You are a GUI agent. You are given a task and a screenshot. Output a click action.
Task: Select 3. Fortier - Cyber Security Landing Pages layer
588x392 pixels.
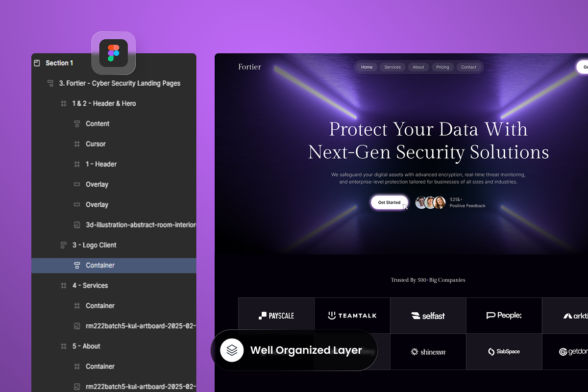(x=114, y=83)
